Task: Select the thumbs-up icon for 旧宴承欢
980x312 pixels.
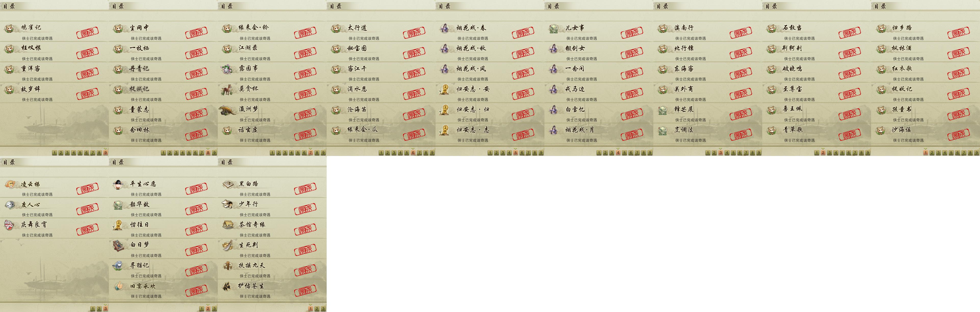Action: click(x=119, y=285)
